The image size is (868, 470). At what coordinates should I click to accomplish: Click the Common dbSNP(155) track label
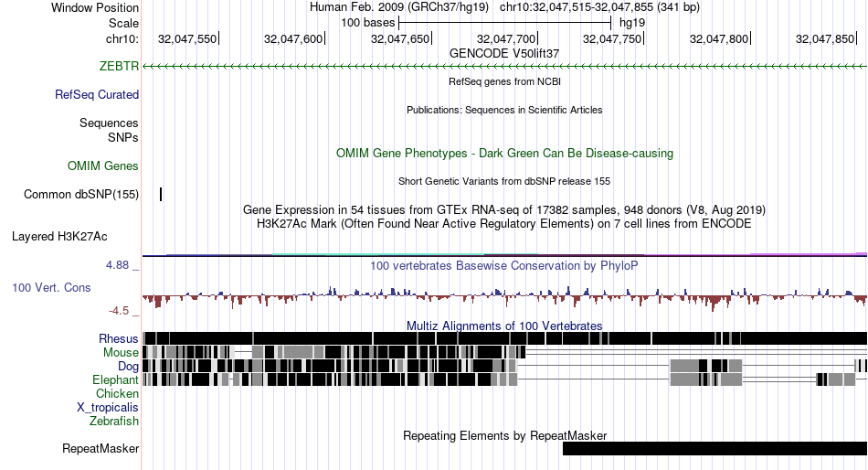pyautogui.click(x=81, y=195)
